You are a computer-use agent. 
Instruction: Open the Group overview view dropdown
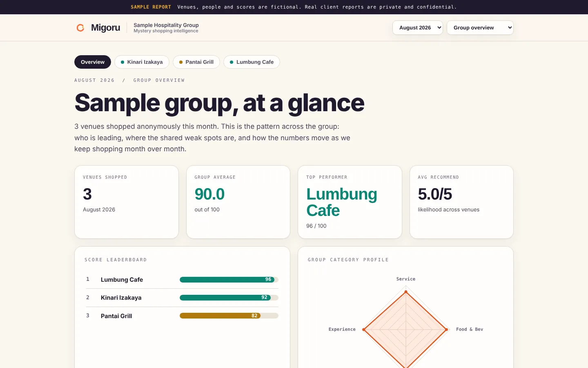[x=480, y=28]
